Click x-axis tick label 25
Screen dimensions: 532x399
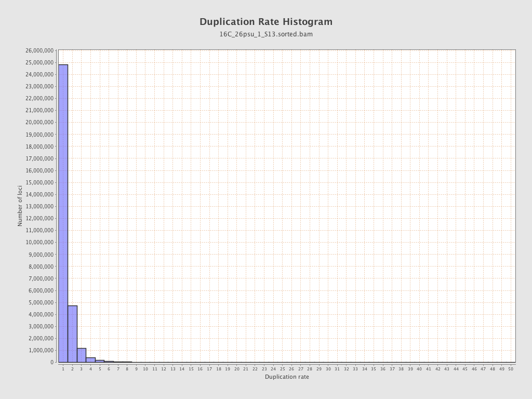[282, 369]
